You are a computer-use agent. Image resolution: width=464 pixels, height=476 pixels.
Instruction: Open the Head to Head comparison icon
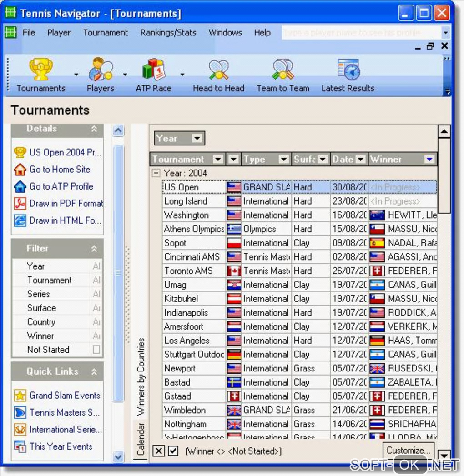point(219,70)
